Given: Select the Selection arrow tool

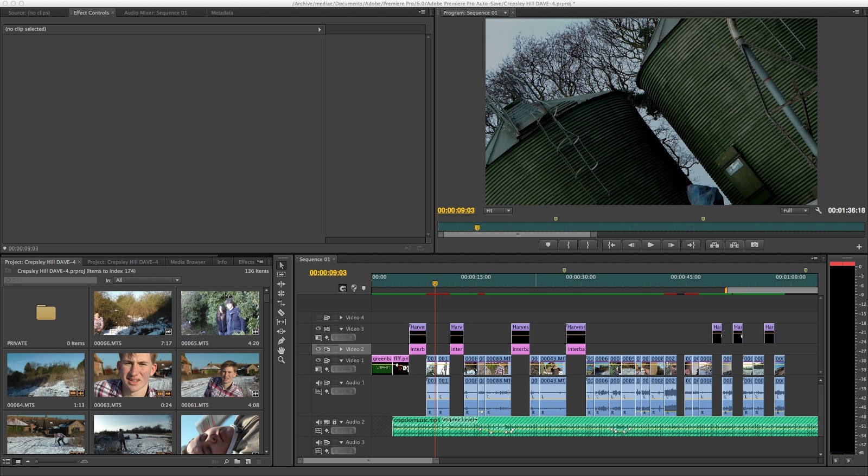Looking at the screenshot, I should 281,265.
